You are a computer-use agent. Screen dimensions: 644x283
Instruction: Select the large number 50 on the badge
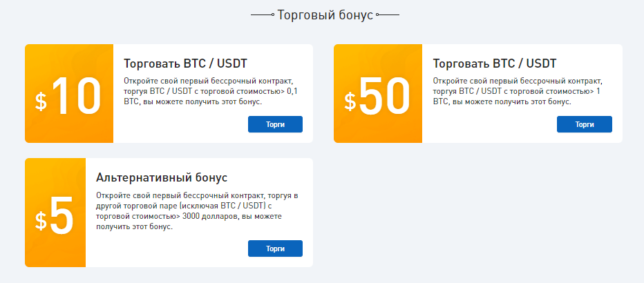385,97
